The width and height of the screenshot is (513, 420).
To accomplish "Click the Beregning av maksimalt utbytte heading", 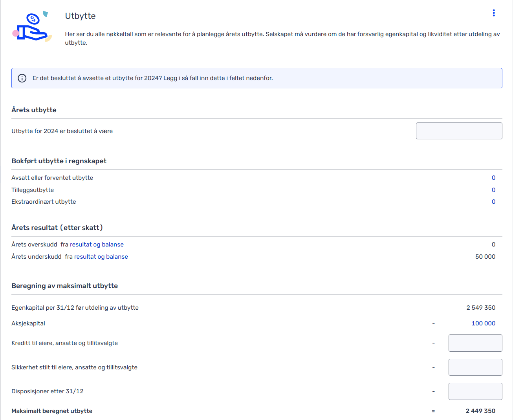I will click(64, 286).
